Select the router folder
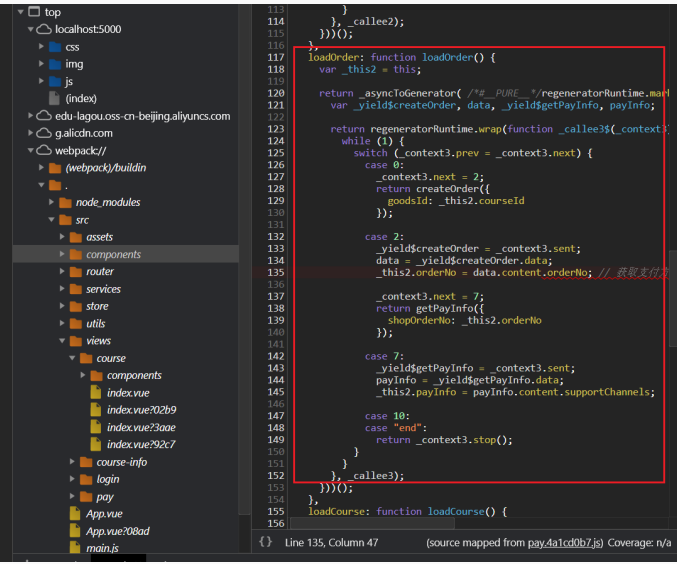This screenshot has width=677, height=564. pos(100,272)
